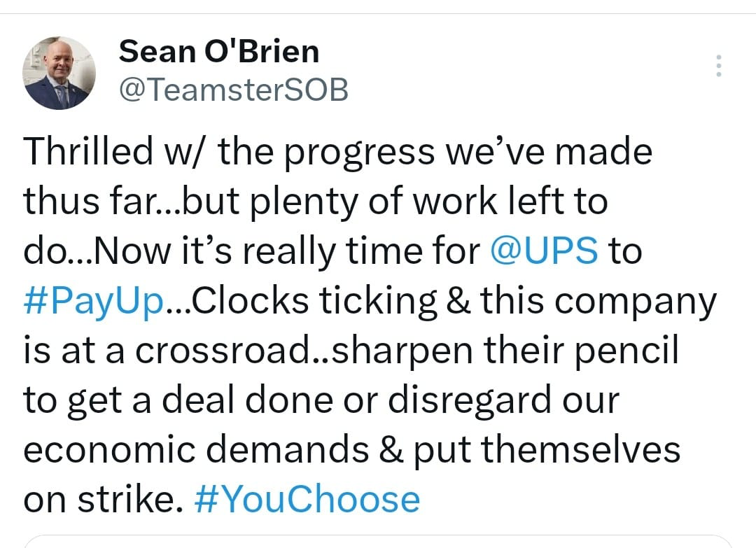This screenshot has height=548, width=756.
Task: Click the attached card below the tweet
Action: [378, 542]
